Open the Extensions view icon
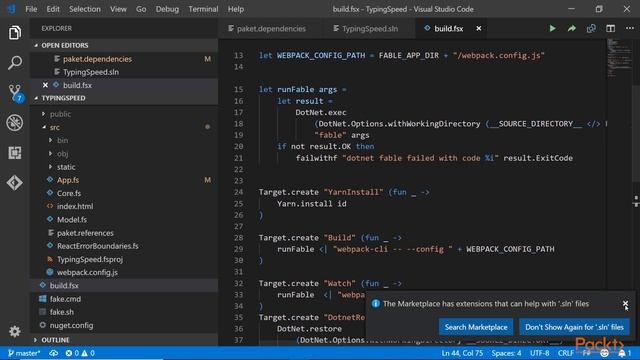 point(15,153)
